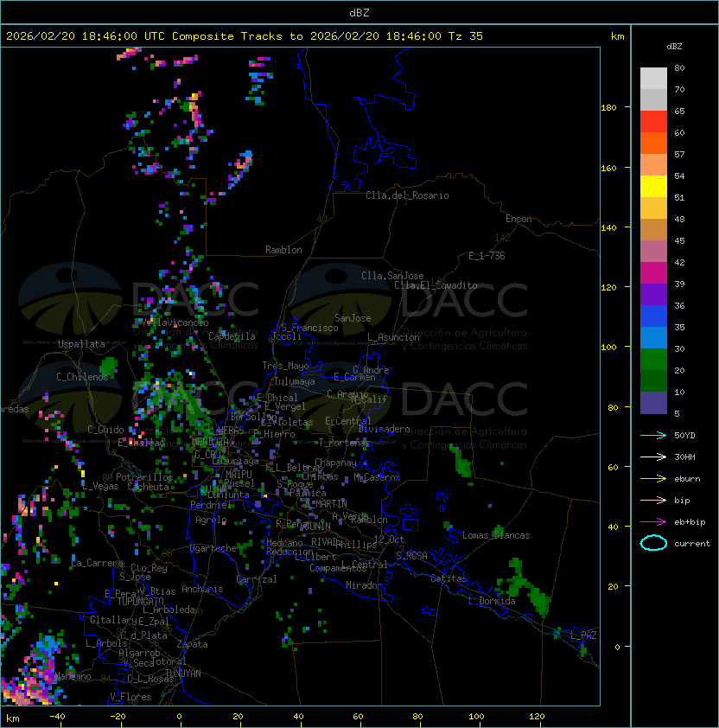This screenshot has height=728, width=719.
Task: Select the red swatch in the dBZ scale
Action: 653,122
